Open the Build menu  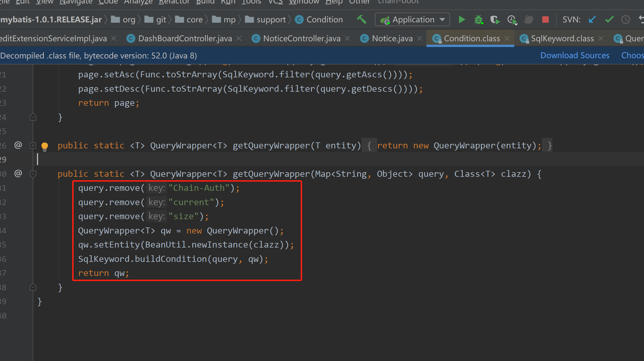pyautogui.click(x=205, y=2)
